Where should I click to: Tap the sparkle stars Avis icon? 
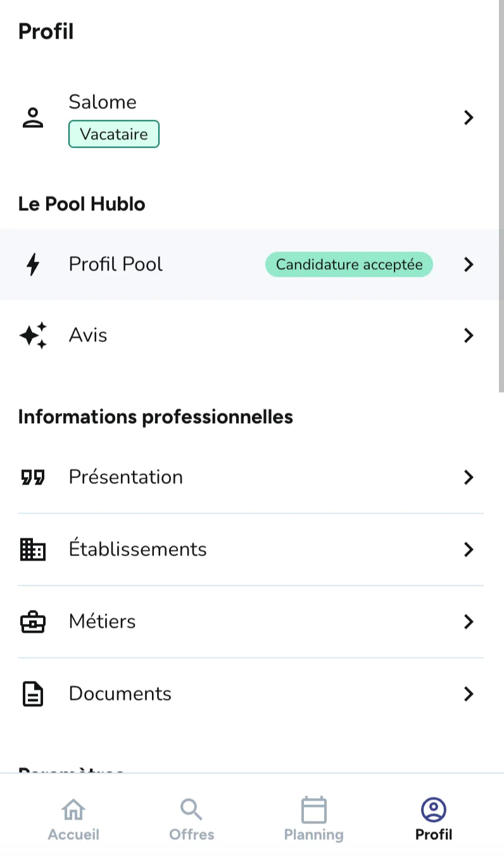tap(33, 335)
